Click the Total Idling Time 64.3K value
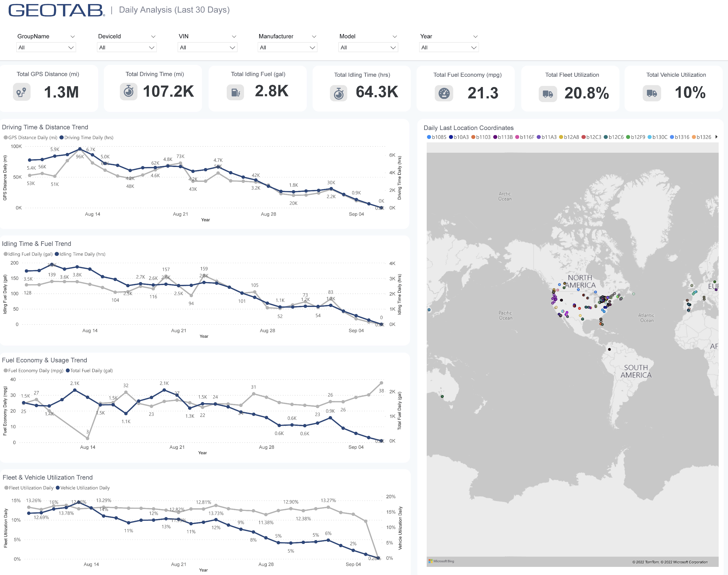 point(377,92)
